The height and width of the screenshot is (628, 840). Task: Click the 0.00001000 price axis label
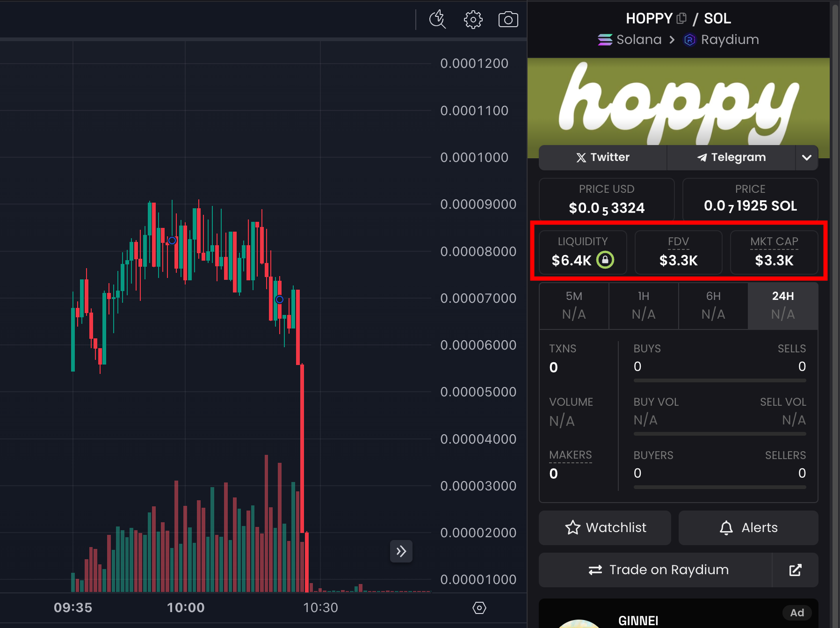coord(478,579)
